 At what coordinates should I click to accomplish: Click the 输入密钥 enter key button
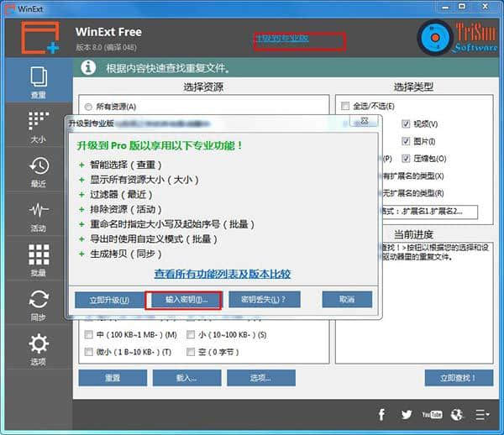point(183,300)
